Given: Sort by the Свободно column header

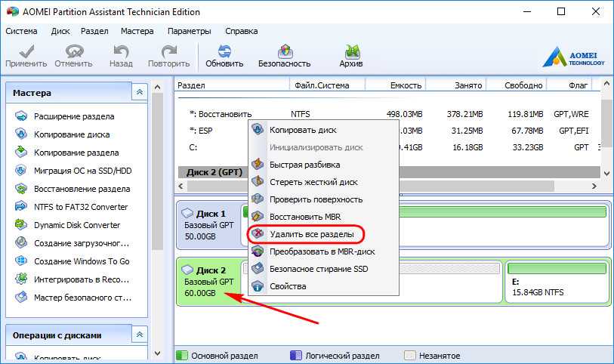Looking at the screenshot, I should [523, 85].
